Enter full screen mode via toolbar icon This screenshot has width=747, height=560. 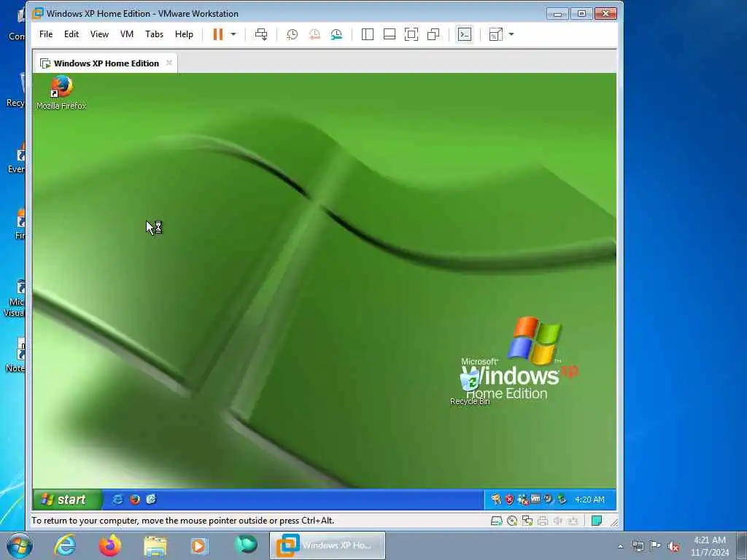pos(411,34)
